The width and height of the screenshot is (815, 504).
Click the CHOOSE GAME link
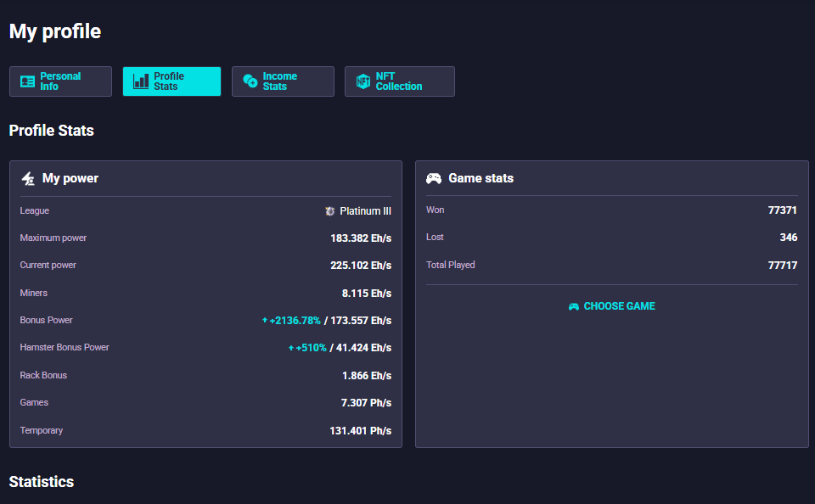612,306
